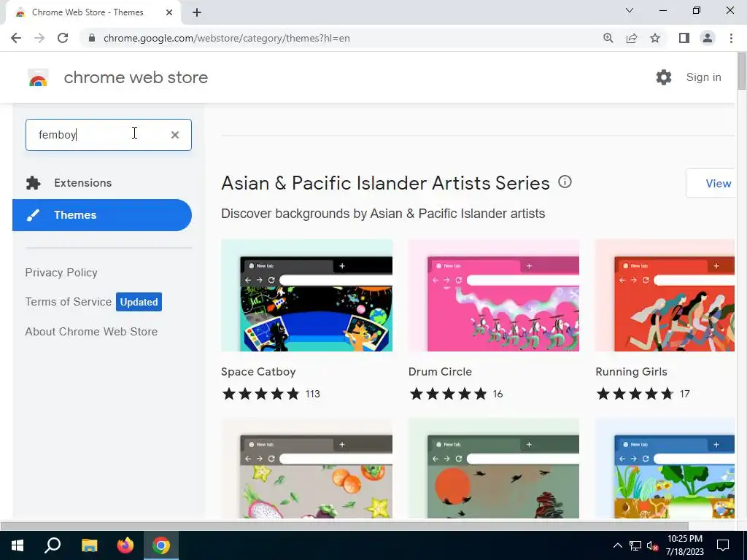This screenshot has width=747, height=560.
Task: Share this page using the share icon
Action: pos(632,38)
